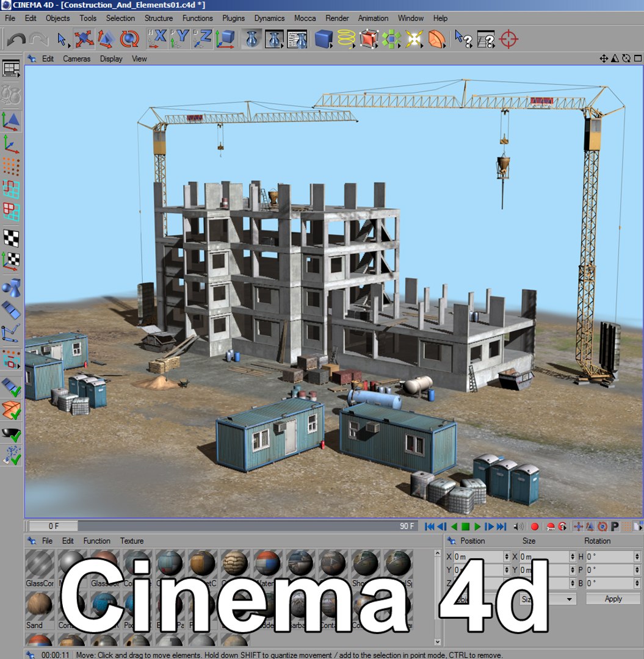Image resolution: width=644 pixels, height=659 pixels.
Task: Switch to Edges mode
Action: (11, 189)
